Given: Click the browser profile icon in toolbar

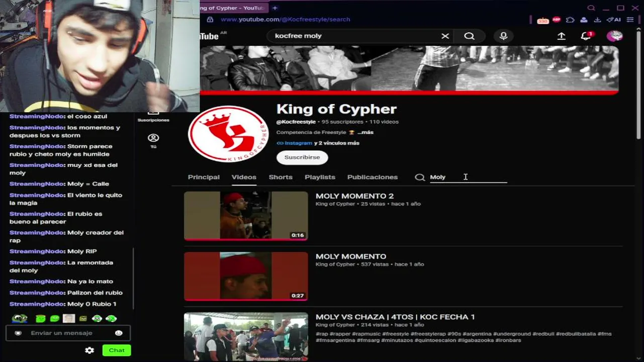Looking at the screenshot, I should (584, 20).
